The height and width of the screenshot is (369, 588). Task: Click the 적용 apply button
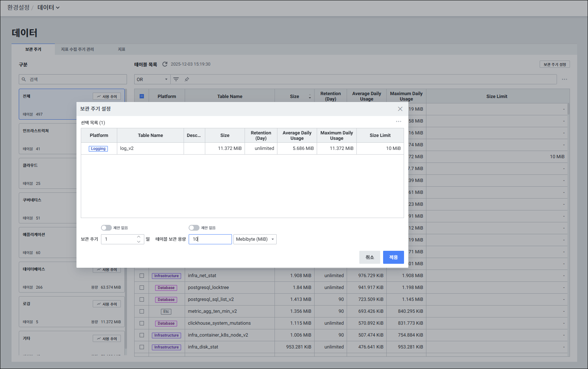[x=393, y=257]
